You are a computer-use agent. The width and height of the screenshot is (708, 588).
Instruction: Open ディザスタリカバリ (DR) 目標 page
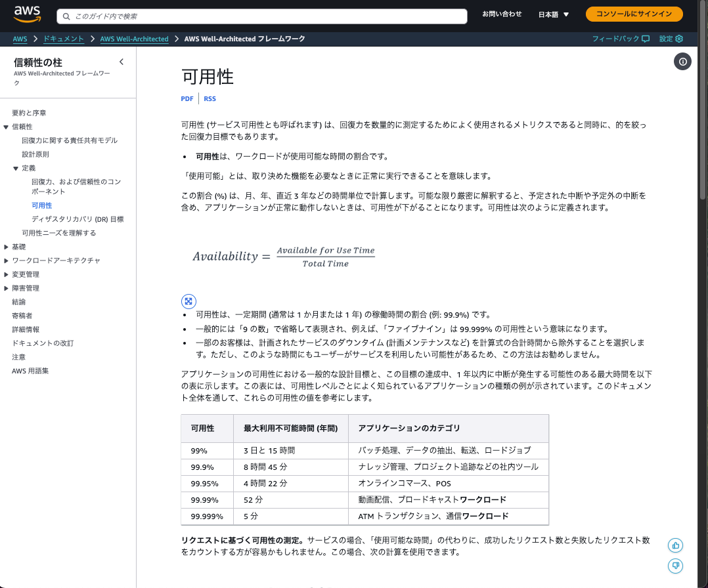tap(77, 219)
